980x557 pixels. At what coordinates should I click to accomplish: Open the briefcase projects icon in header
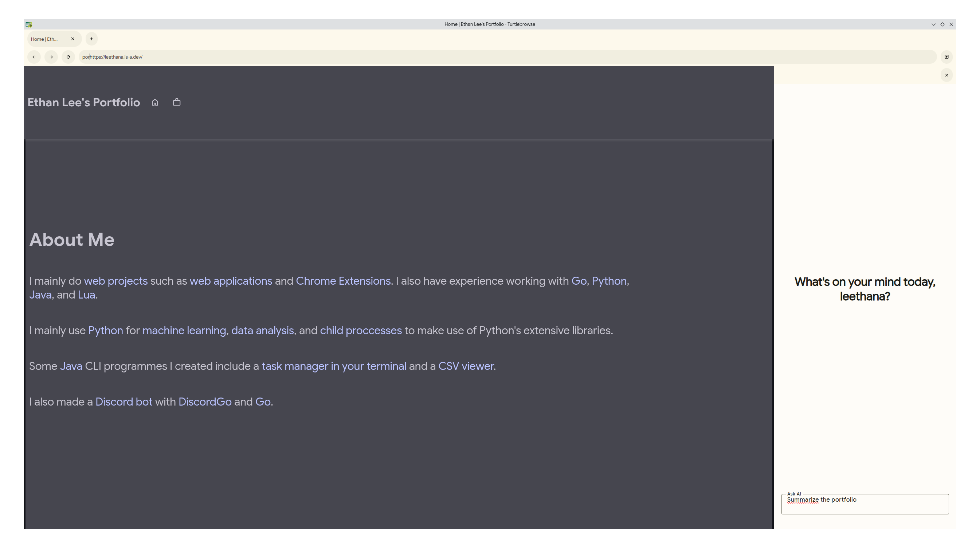coord(176,102)
